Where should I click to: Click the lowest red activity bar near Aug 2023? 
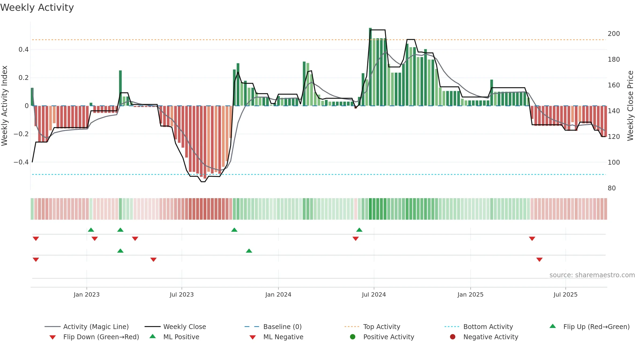coord(205,142)
